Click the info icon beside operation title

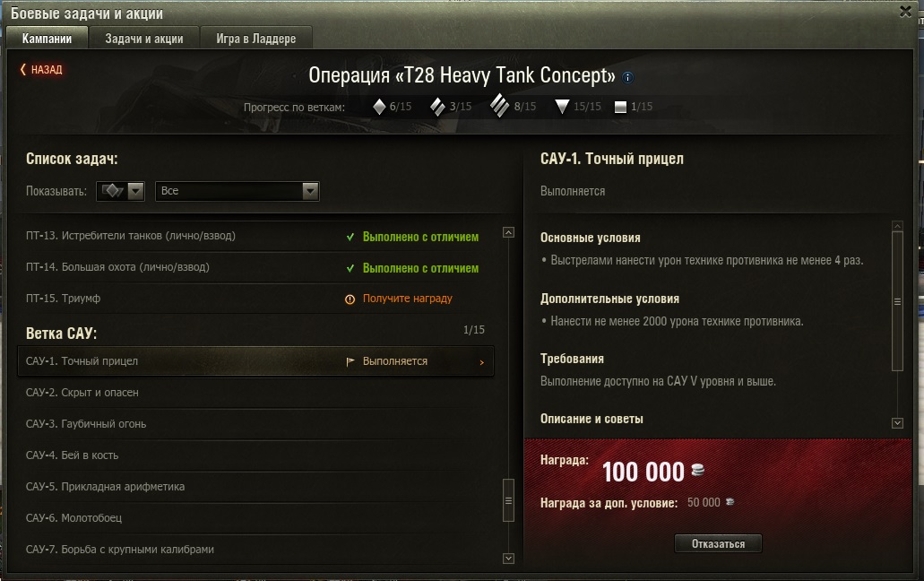[x=627, y=77]
